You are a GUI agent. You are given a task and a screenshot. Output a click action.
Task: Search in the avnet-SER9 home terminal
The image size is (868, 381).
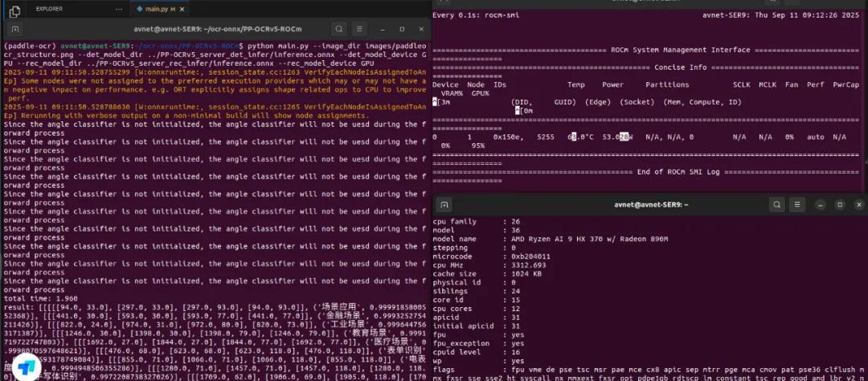[776, 205]
